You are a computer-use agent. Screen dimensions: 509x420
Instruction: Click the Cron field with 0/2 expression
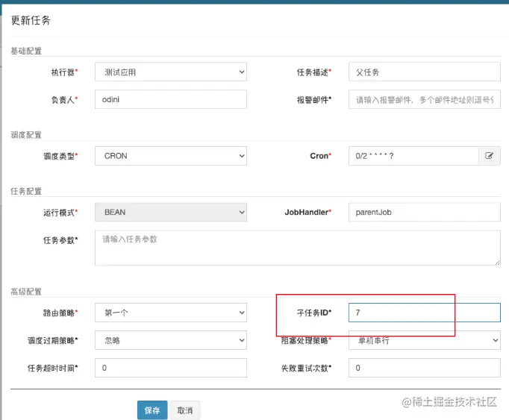(413, 156)
